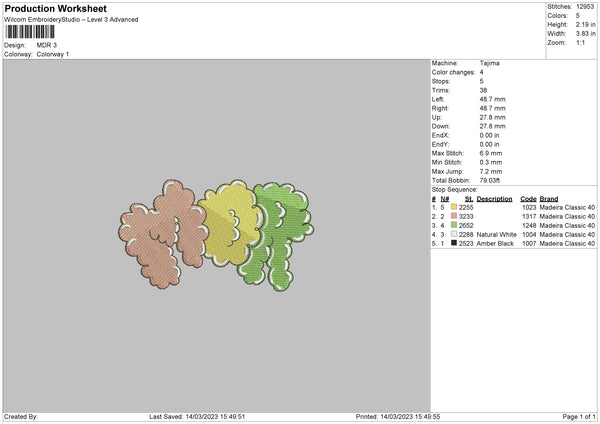The height and width of the screenshot is (424, 600).
Task: Click the Page 1 of 1 footer text
Action: [579, 416]
